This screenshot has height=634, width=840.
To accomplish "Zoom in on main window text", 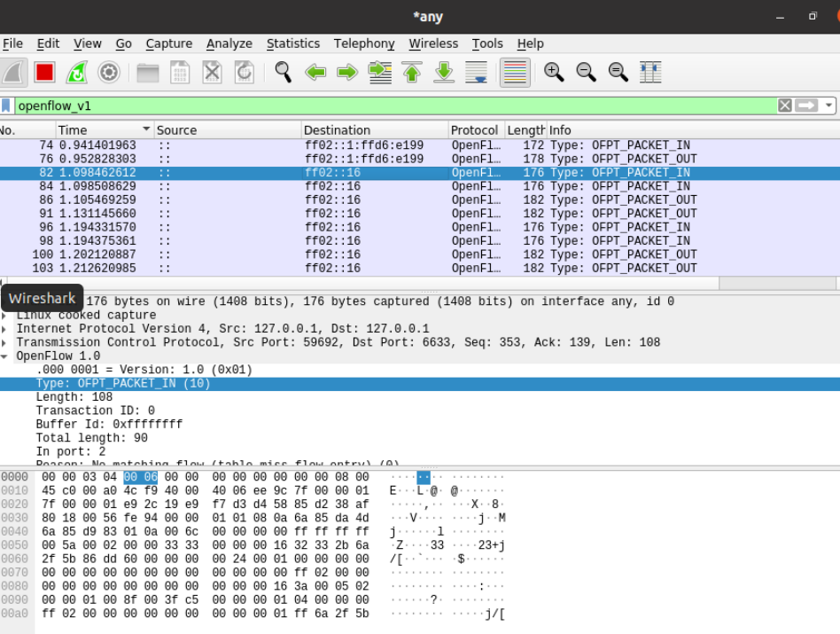I will tap(554, 72).
